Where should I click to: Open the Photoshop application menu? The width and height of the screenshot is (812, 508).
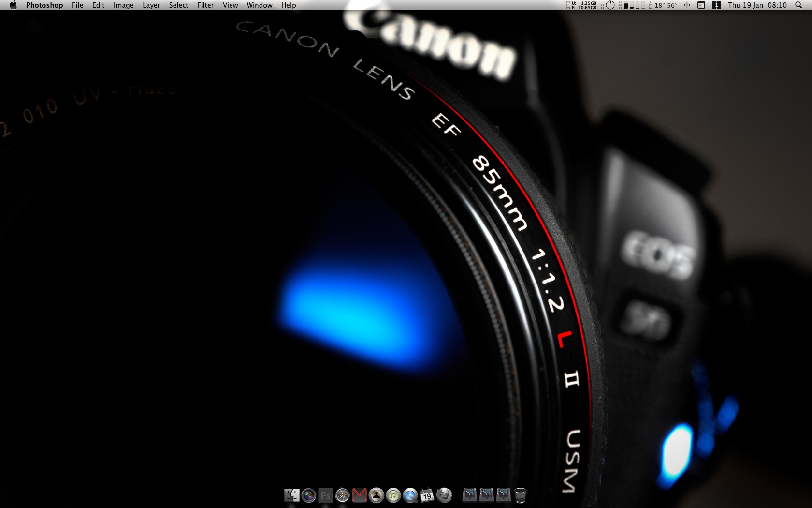44,5
